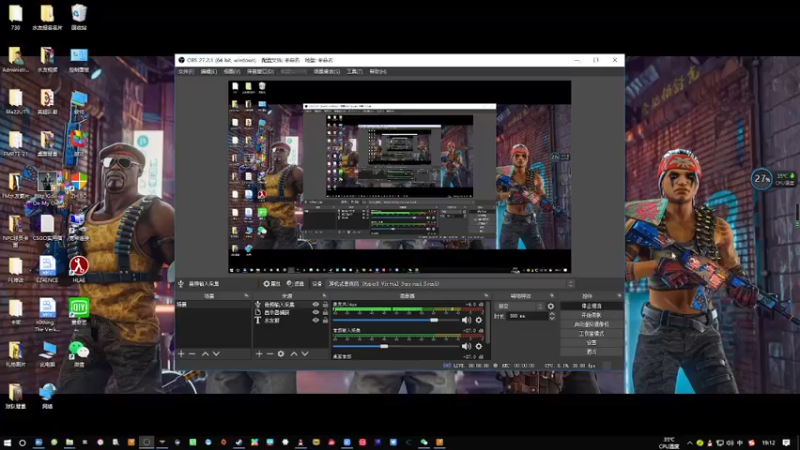
Task: Select the green iQIYI desktop icon
Action: pyautogui.click(x=79, y=311)
